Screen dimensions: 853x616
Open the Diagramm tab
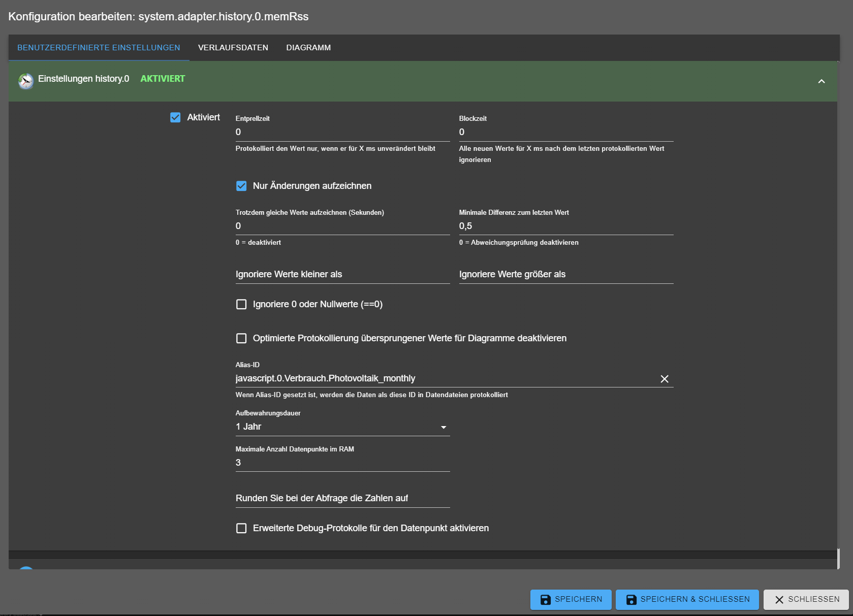[308, 48]
